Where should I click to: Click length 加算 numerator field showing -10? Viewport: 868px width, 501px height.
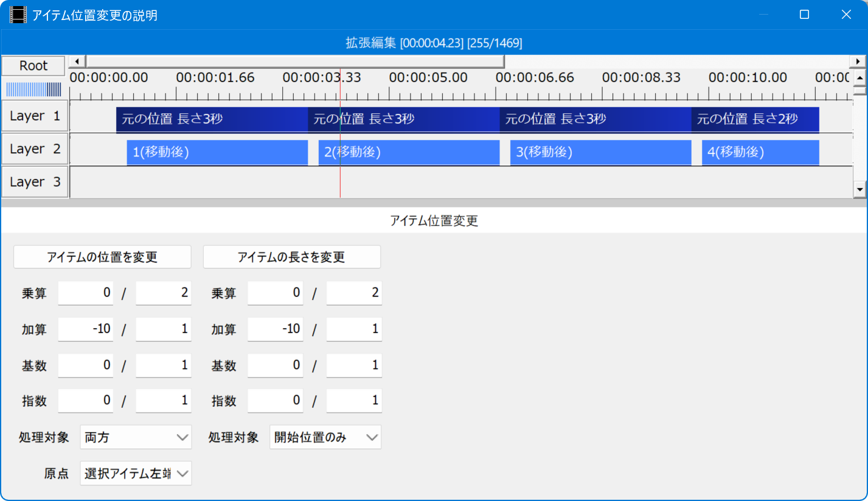click(x=276, y=329)
